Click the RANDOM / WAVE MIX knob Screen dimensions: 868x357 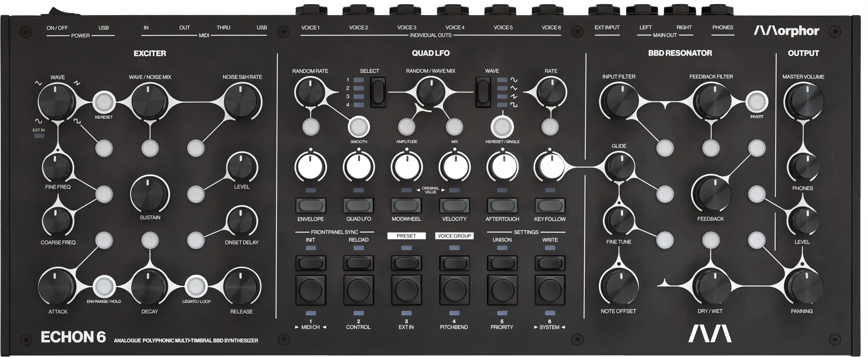click(x=430, y=92)
